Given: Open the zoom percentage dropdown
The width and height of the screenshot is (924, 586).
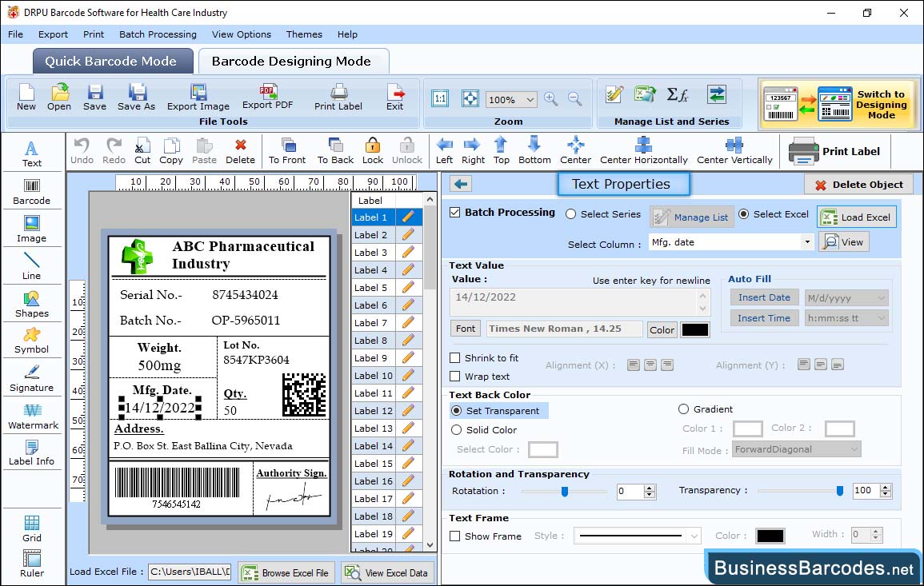Looking at the screenshot, I should pyautogui.click(x=530, y=99).
